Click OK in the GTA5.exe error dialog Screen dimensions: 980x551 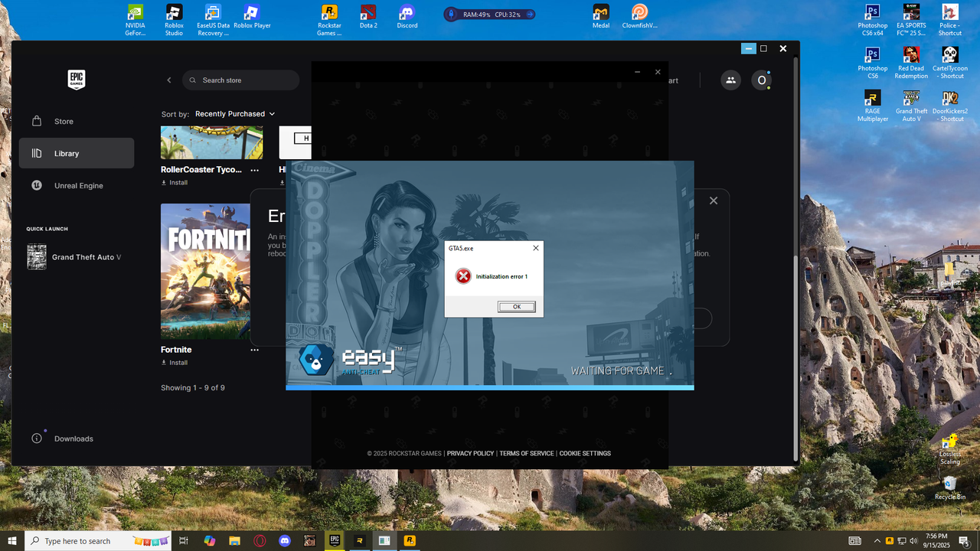tap(516, 307)
